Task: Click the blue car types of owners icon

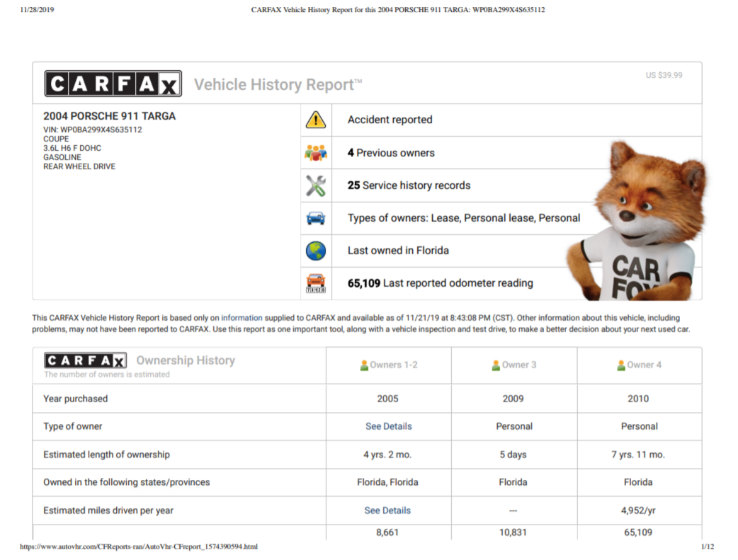Action: point(316,218)
